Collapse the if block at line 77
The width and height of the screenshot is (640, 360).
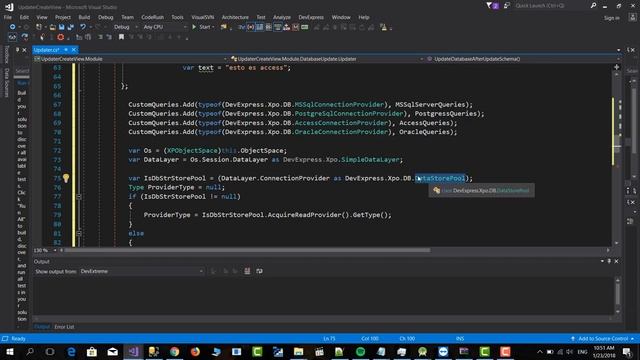(79, 197)
